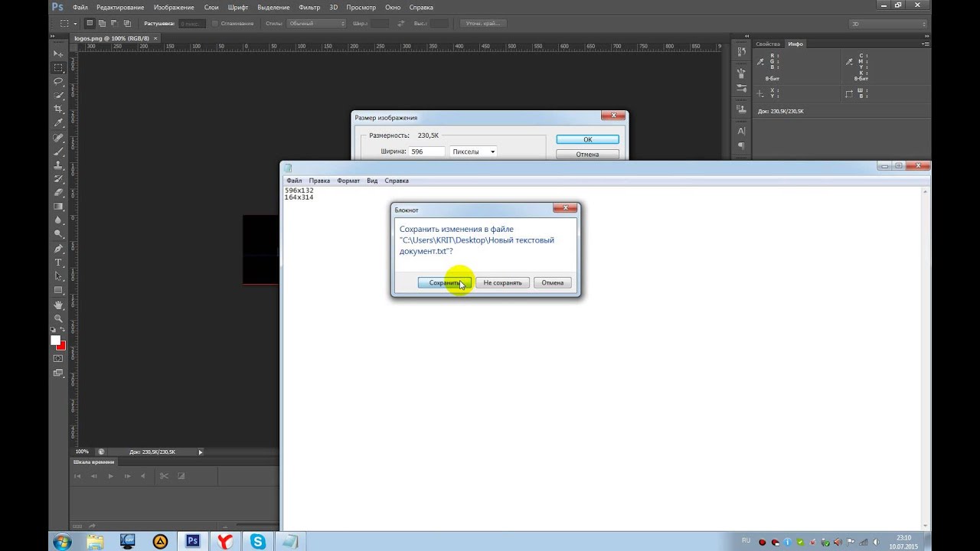Open Notepad's Правка menu
This screenshot has width=980, height=551.
point(319,181)
